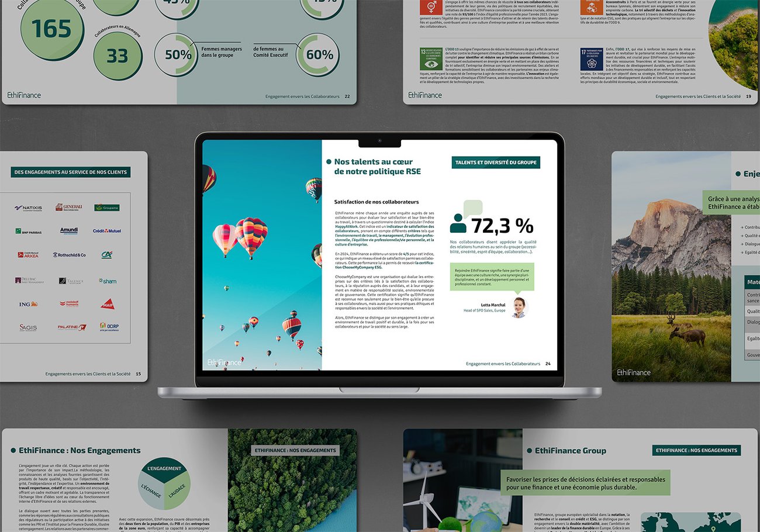This screenshot has width=760, height=532.
Task: Click the Natixis logo
Action: point(28,208)
